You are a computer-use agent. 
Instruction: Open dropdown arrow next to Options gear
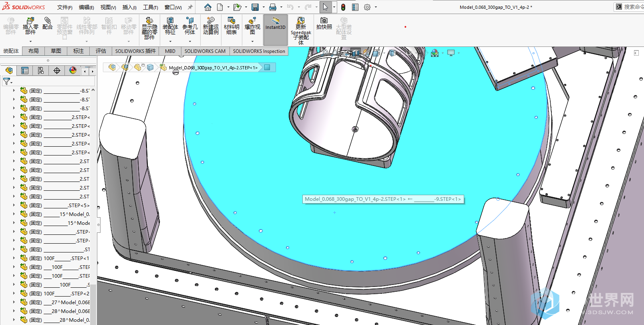(376, 7)
